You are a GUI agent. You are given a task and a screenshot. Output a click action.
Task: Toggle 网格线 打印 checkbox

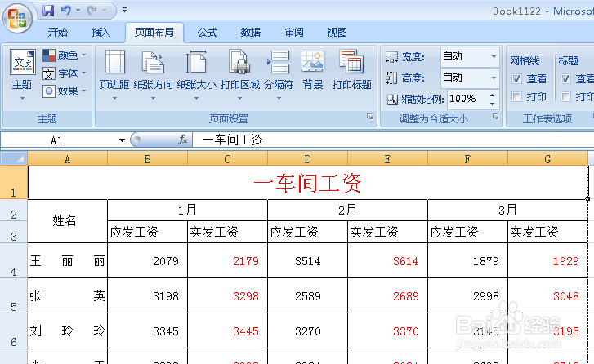(x=516, y=97)
